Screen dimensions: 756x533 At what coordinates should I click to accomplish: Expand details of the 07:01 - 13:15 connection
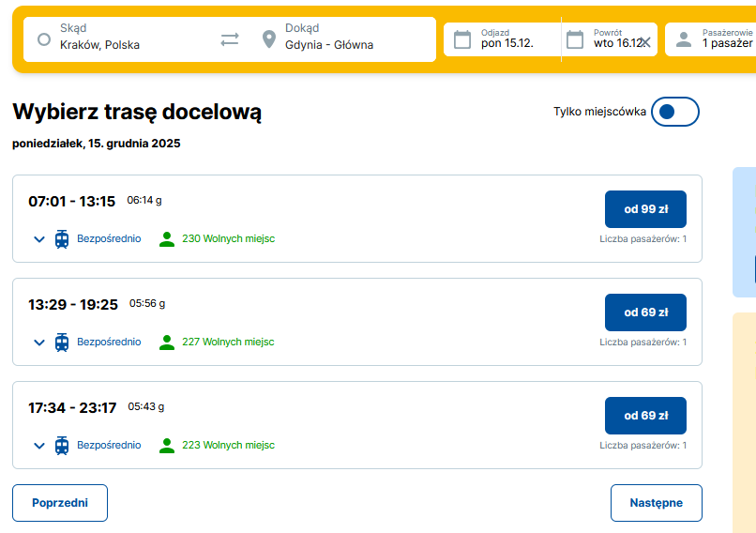39,239
